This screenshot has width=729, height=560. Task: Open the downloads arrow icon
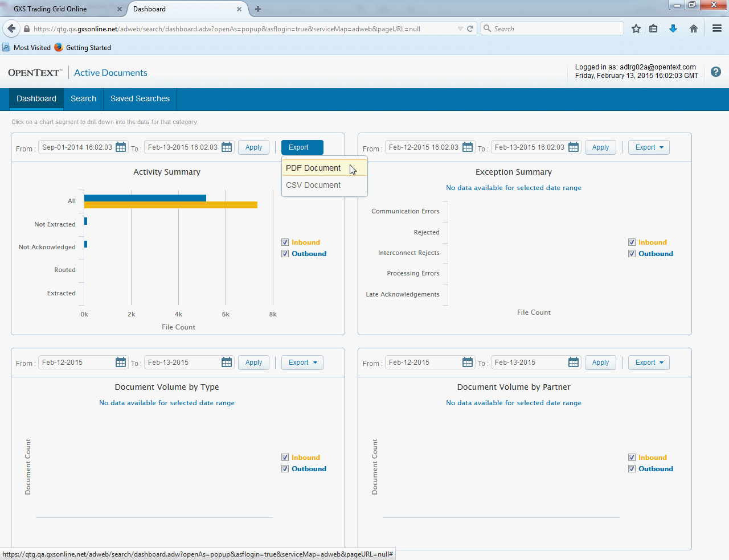click(x=673, y=29)
